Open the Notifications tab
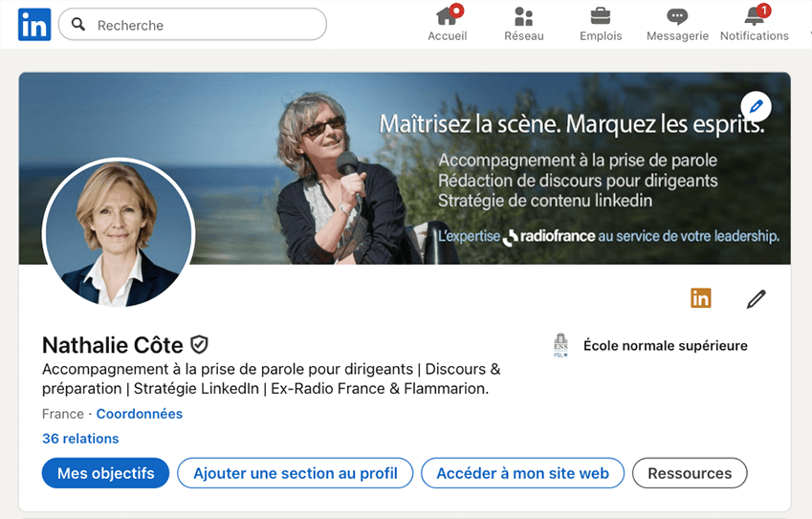Image resolution: width=812 pixels, height=519 pixels. point(755,24)
